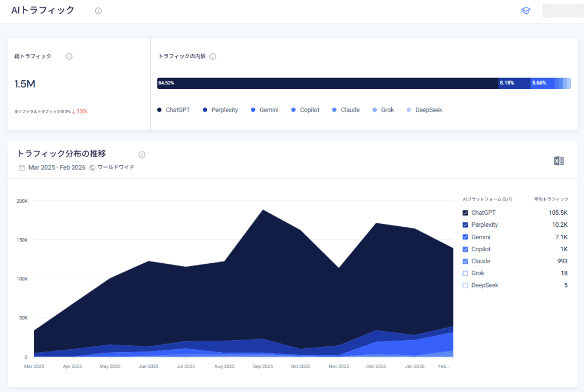Click the calendar icon by Mar 2025 - Feb 2026
The image size is (584, 392).
point(22,168)
